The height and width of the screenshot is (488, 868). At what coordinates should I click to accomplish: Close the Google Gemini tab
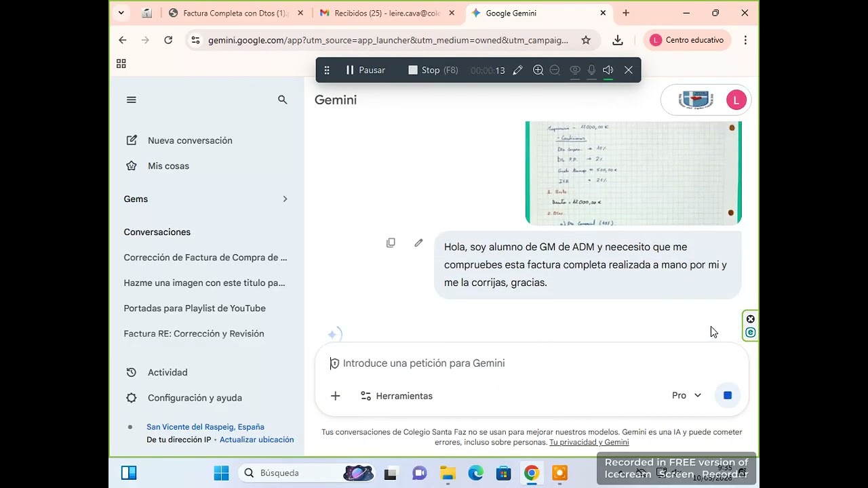pos(603,13)
